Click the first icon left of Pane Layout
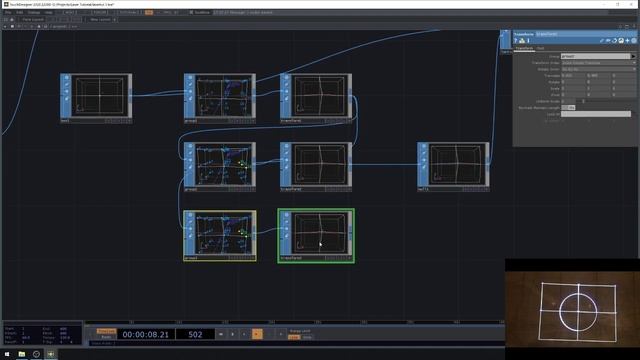The width and height of the screenshot is (640, 360). (6, 19)
